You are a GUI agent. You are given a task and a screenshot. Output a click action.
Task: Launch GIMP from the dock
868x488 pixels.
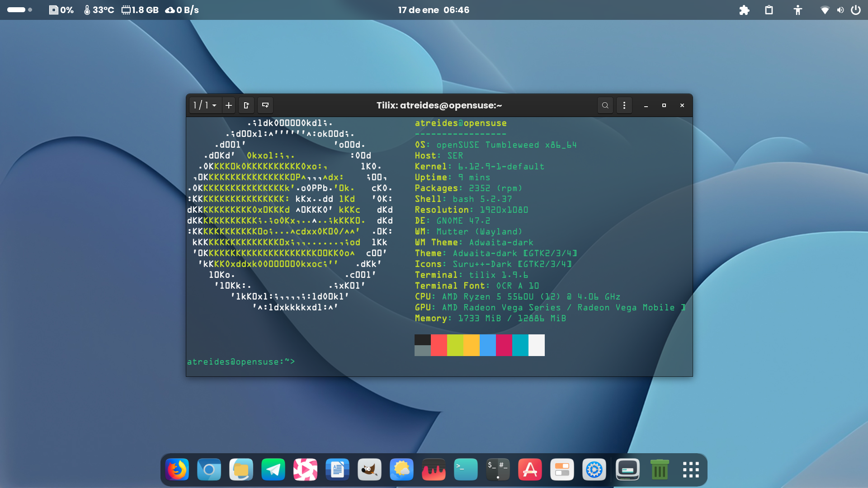(369, 470)
